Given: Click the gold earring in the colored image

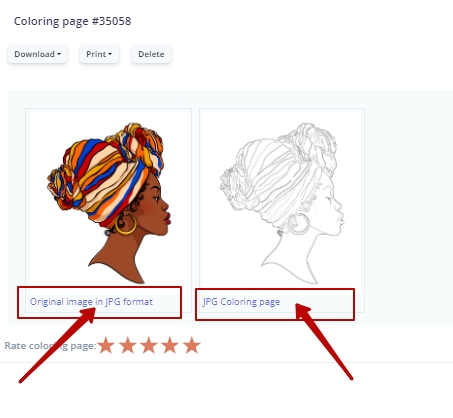Looking at the screenshot, I should [126, 224].
